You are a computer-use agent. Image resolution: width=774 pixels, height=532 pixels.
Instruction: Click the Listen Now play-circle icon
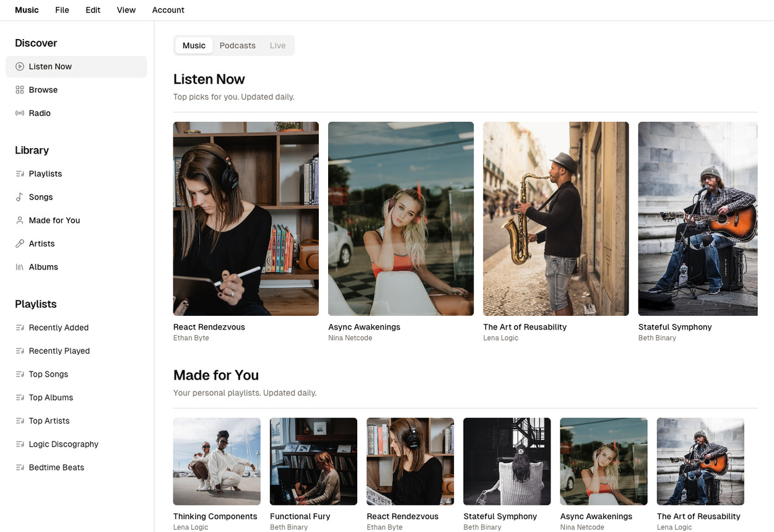[x=20, y=66]
